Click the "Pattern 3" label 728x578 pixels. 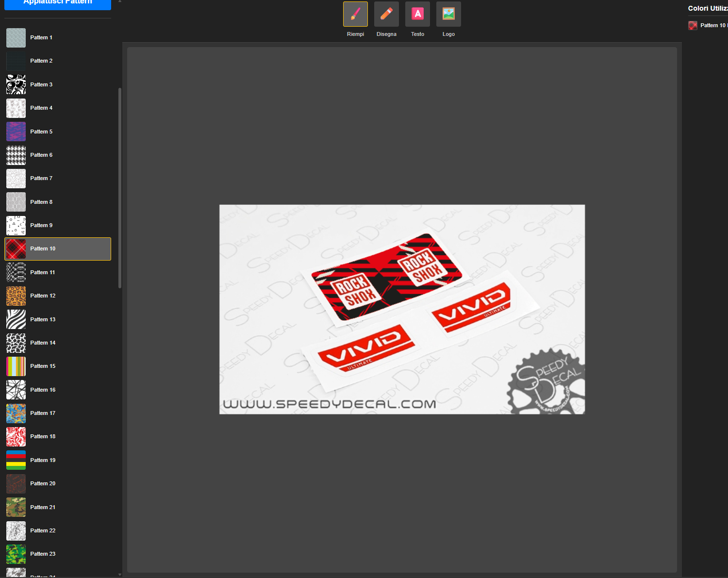tap(41, 84)
